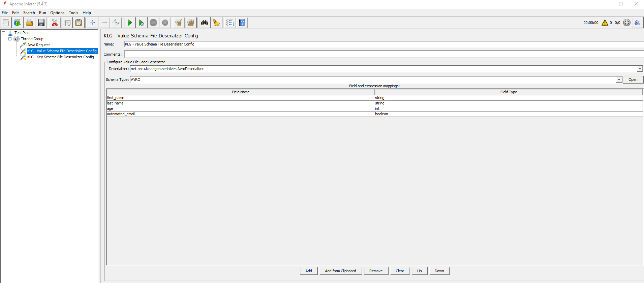Image resolution: width=644 pixels, height=283 pixels.
Task: Open the File menu
Action: coord(5,13)
